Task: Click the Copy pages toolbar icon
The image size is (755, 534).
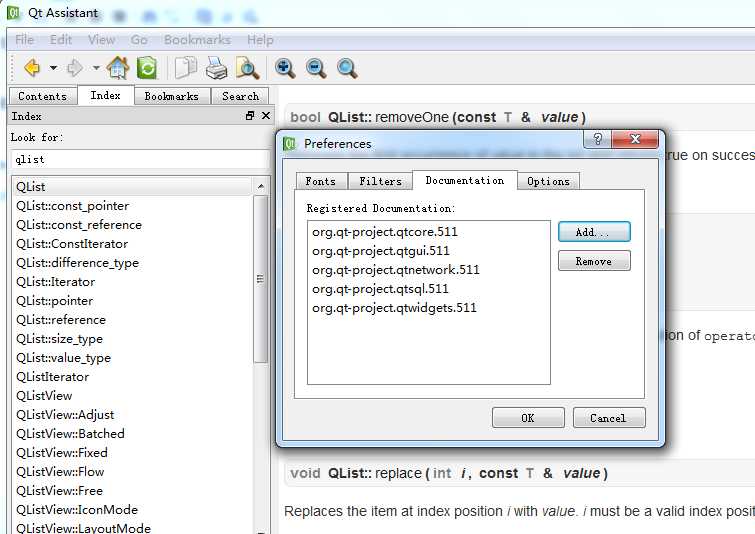Action: (185, 67)
